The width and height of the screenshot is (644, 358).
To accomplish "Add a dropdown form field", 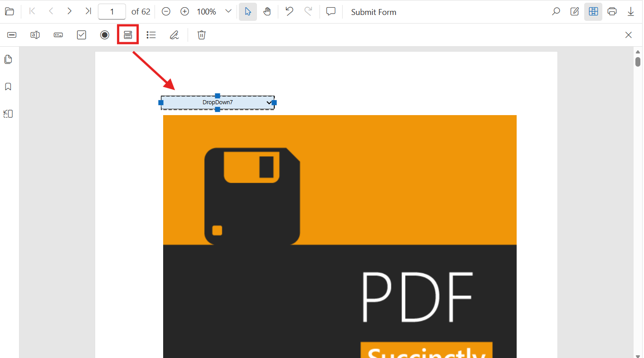I will pyautogui.click(x=128, y=35).
